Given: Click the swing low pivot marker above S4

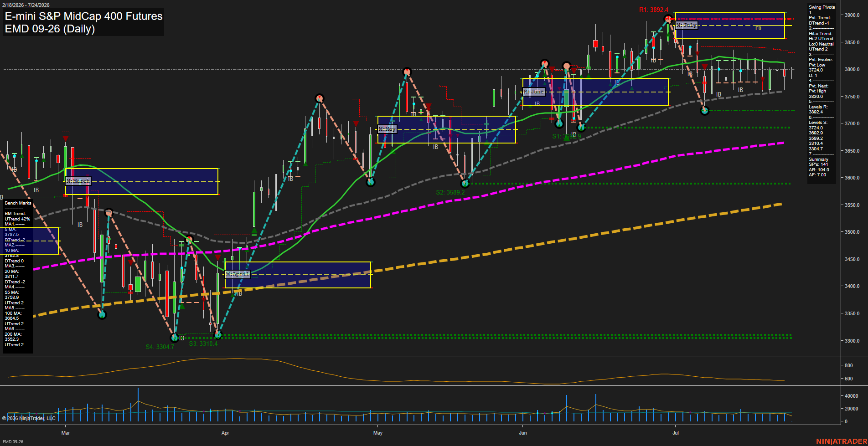Looking at the screenshot, I should coord(174,338).
